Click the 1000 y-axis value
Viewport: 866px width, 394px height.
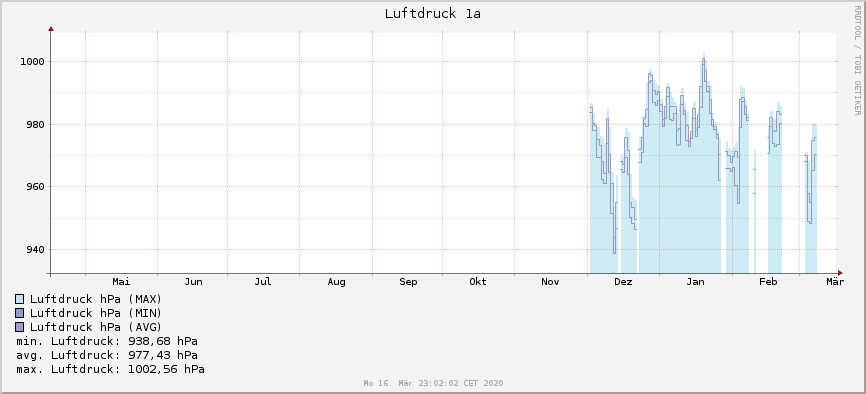click(x=32, y=62)
